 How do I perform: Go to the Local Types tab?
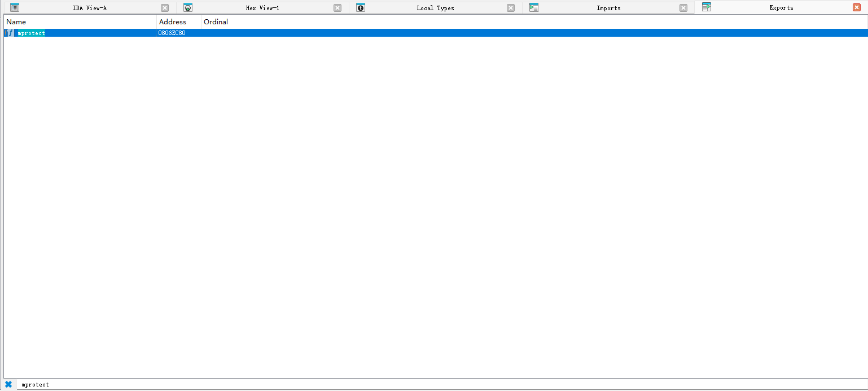pyautogui.click(x=435, y=8)
